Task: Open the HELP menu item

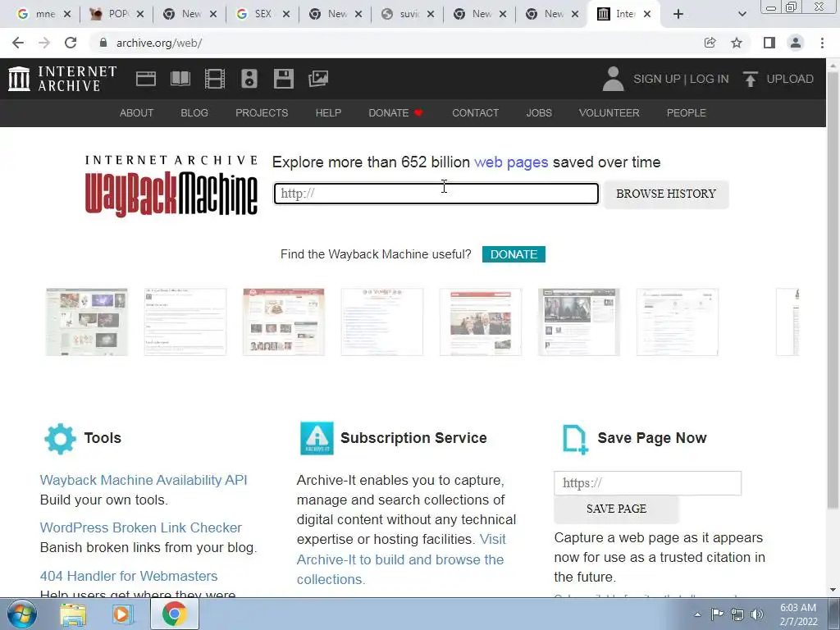Action: 328,113
